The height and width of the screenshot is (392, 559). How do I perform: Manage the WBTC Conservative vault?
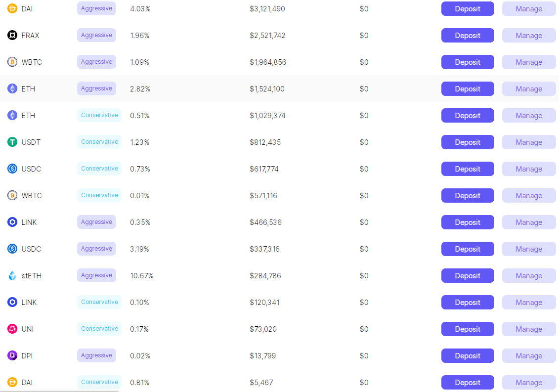tap(529, 195)
